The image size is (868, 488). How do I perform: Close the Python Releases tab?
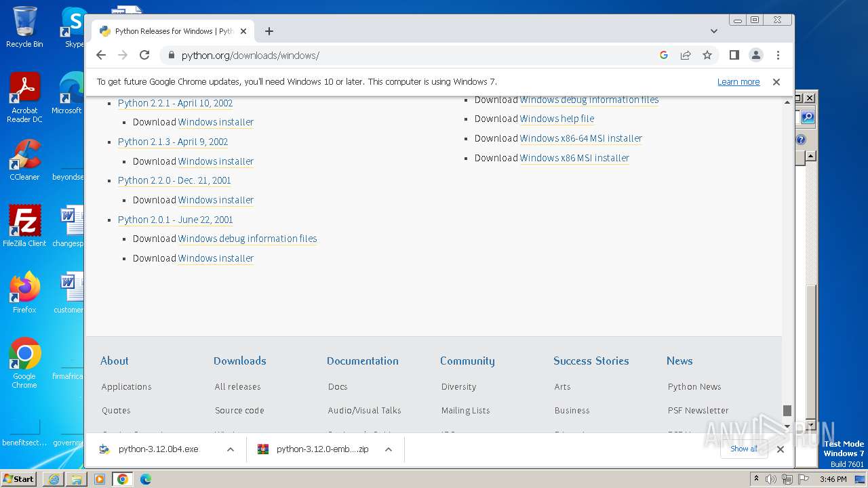[x=243, y=31]
